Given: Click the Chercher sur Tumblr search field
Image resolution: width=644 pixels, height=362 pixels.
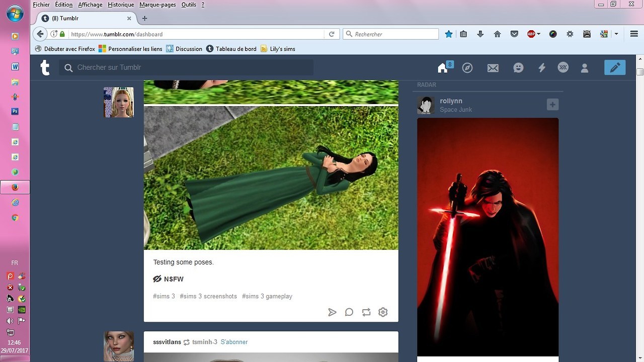Looking at the screenshot, I should point(186,67).
